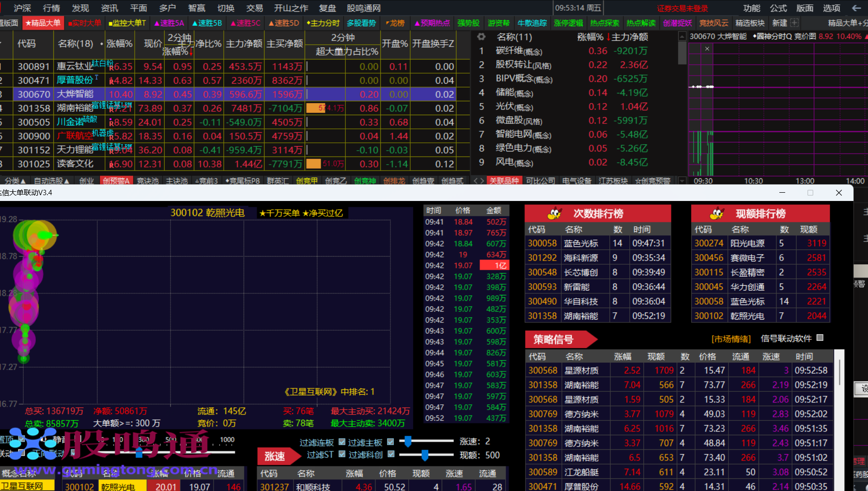
Task: Expand the 自动选股 dropdown tab
Action: coord(51,181)
